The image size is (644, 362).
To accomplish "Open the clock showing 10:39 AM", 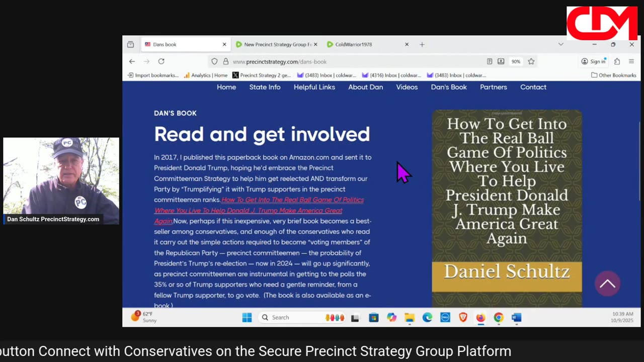I will (x=622, y=317).
